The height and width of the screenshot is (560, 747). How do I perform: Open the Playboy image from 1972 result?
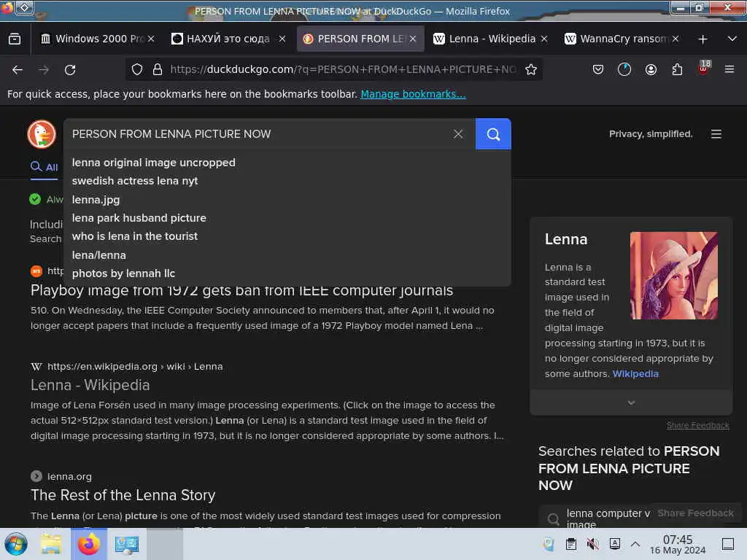pyautogui.click(x=241, y=290)
